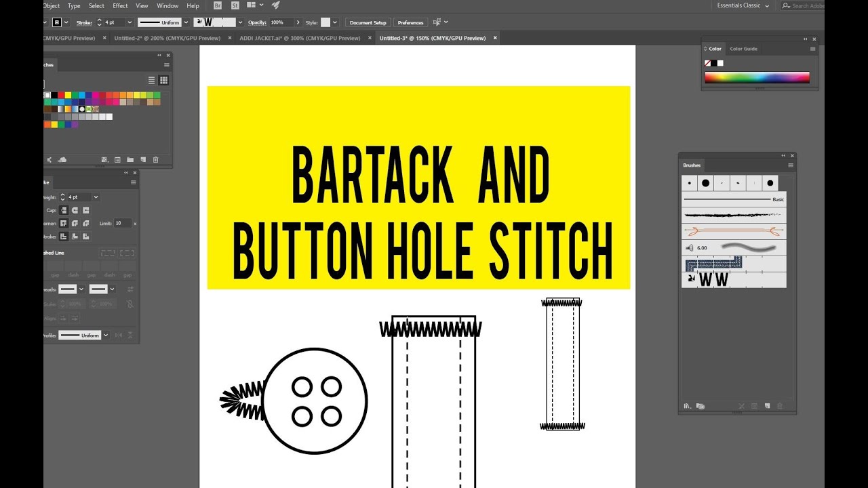Click the stroke color box in Control bar

[58, 22]
